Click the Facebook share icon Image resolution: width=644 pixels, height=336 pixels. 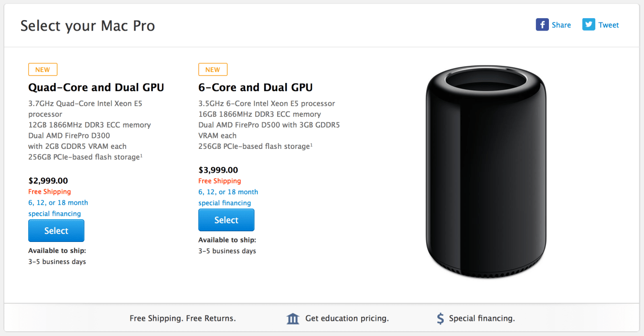click(x=542, y=25)
